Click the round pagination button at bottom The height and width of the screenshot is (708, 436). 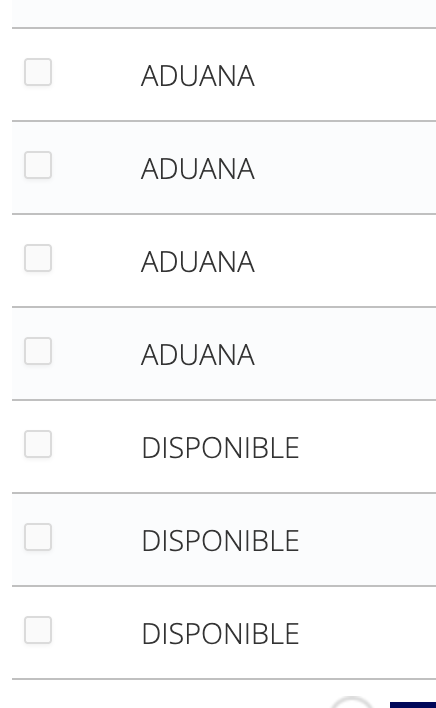pyautogui.click(x=352, y=703)
